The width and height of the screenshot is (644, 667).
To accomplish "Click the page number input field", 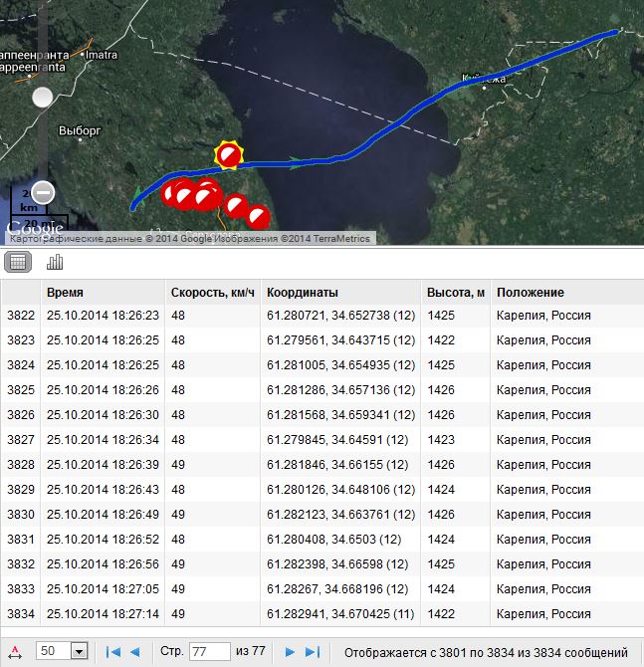I will tap(209, 652).
